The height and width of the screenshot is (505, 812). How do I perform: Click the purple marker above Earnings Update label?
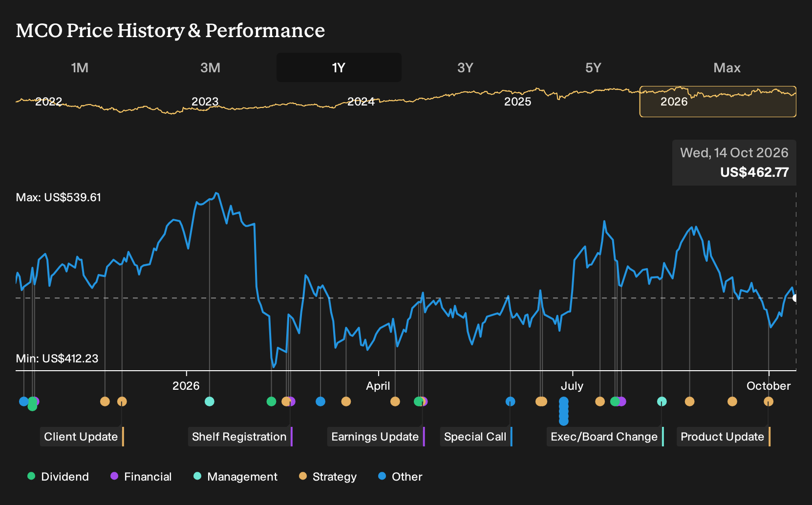[x=425, y=401]
